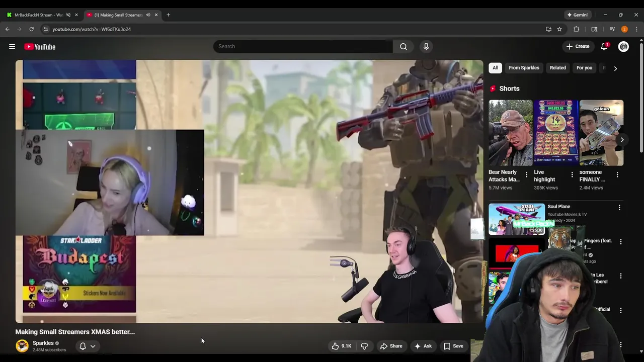
Task: Click the Create button
Action: tap(578, 46)
